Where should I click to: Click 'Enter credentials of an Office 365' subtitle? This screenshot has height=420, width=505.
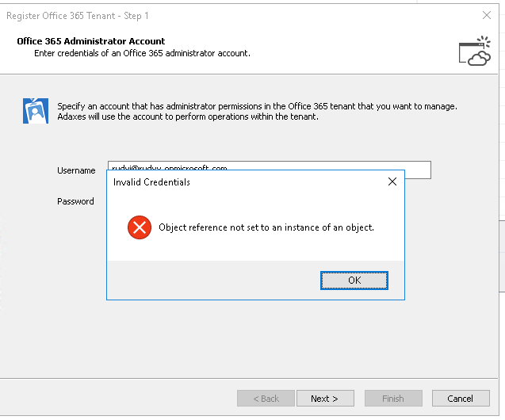143,53
